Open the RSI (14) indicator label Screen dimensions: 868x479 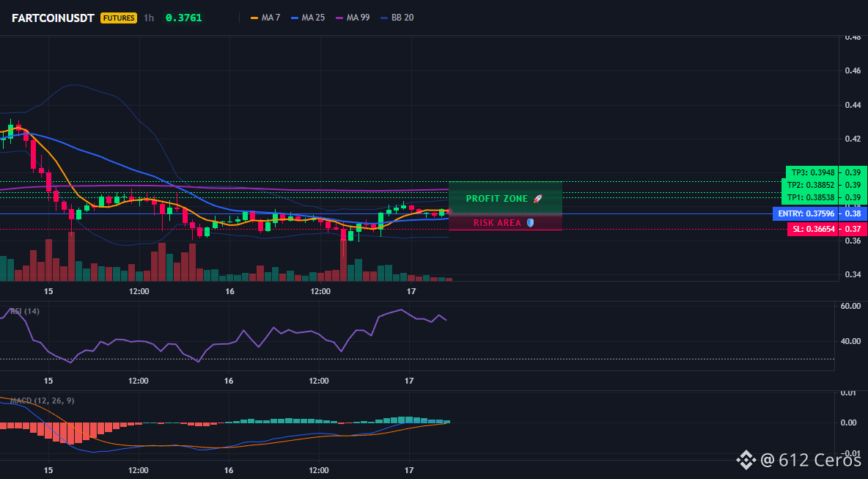(25, 311)
